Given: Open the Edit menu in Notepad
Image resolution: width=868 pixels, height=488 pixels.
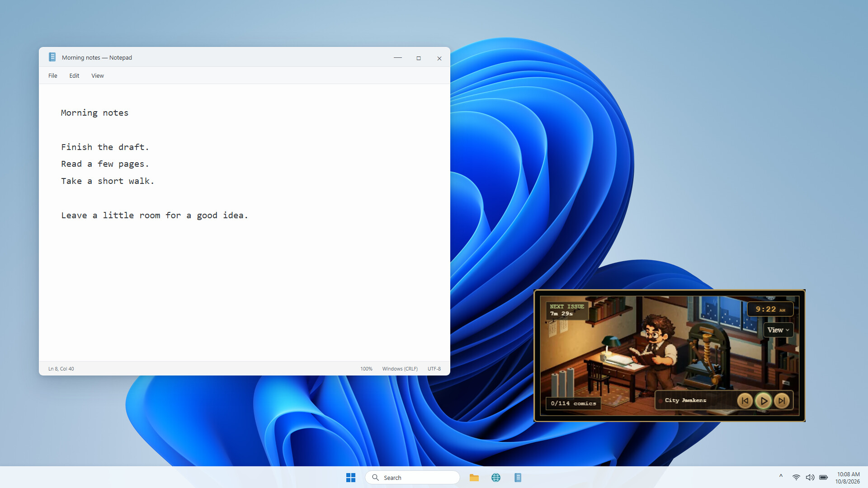Looking at the screenshot, I should pyautogui.click(x=74, y=75).
